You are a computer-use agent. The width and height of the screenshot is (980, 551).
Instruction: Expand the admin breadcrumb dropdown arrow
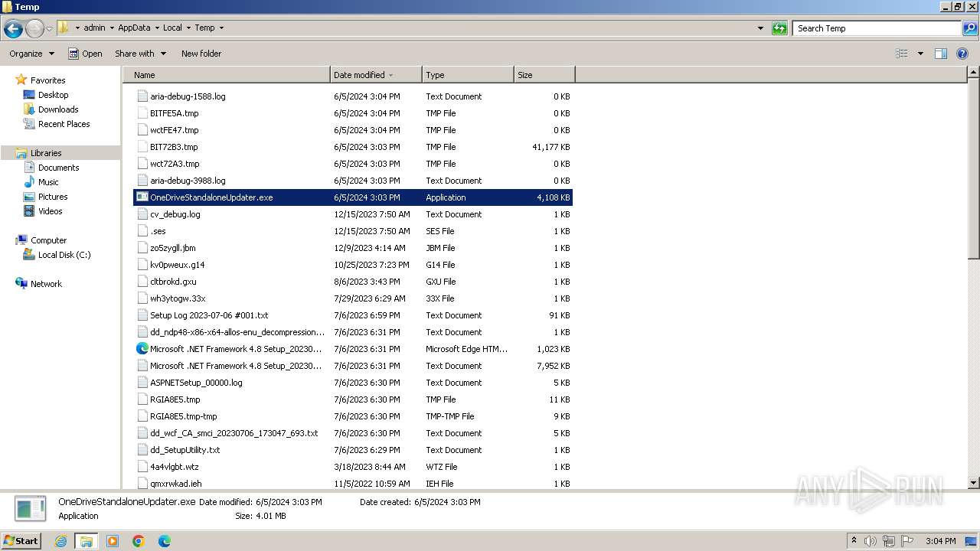click(x=112, y=28)
